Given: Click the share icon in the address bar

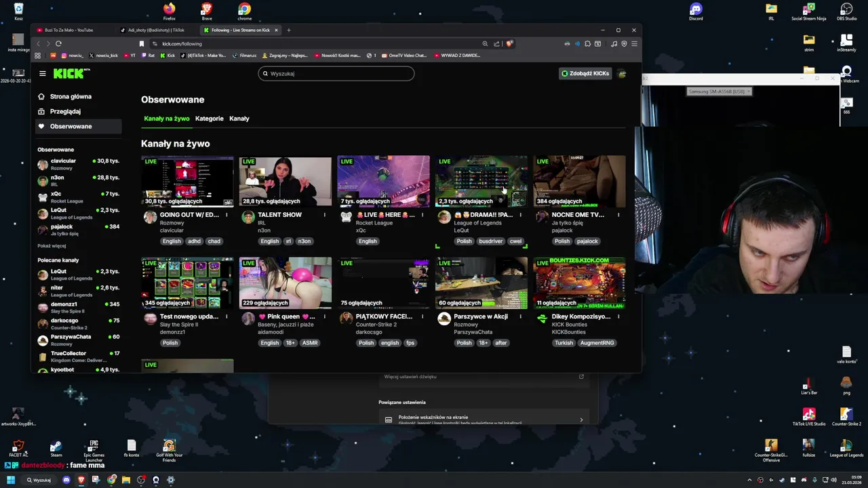Looking at the screenshot, I should click(x=496, y=43).
